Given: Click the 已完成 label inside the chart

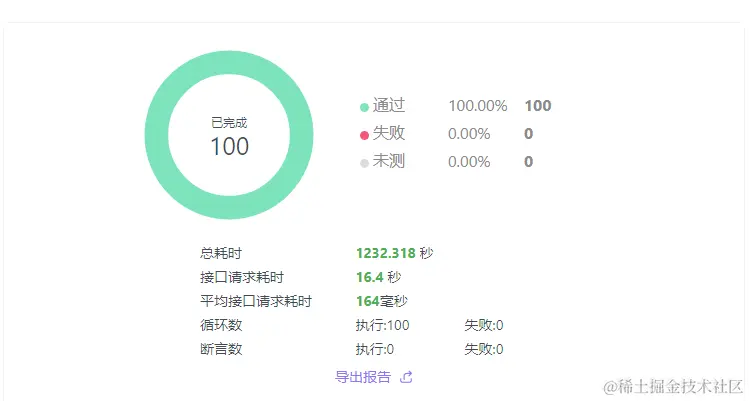Looking at the screenshot, I should pos(229,123).
